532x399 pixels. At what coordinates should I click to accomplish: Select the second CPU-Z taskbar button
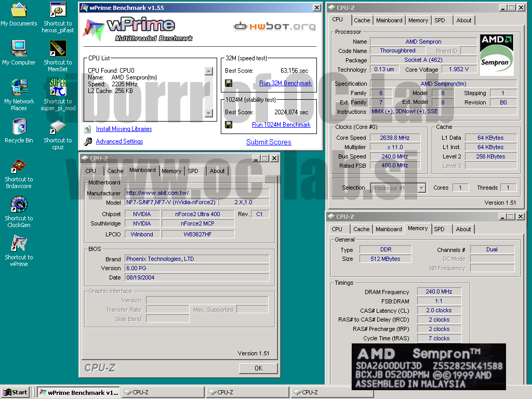(x=248, y=392)
